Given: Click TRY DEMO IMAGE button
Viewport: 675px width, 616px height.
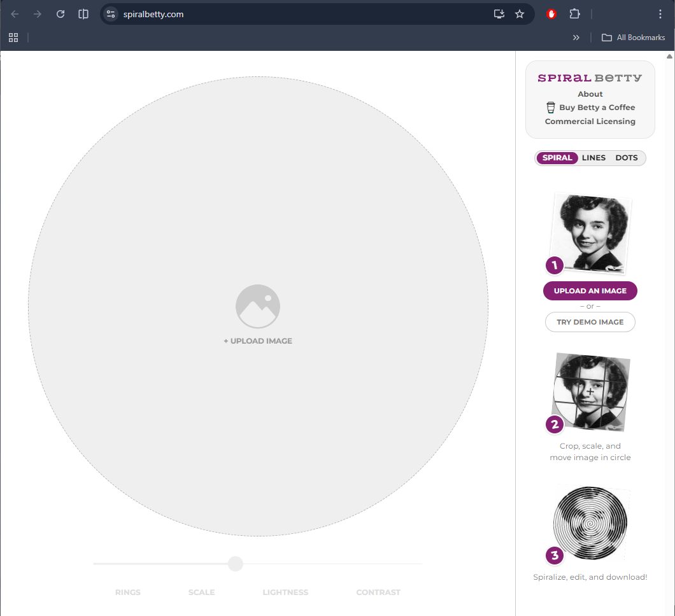Looking at the screenshot, I should click(x=590, y=322).
